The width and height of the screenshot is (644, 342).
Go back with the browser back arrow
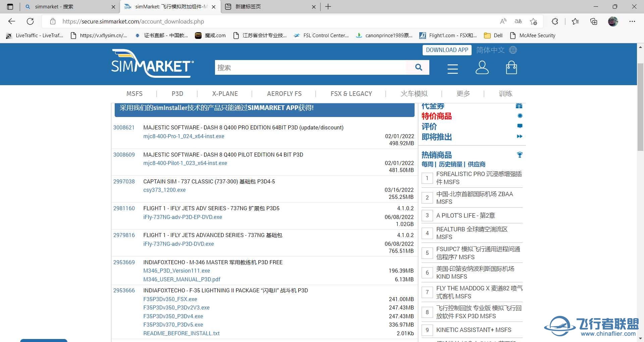[x=12, y=21]
